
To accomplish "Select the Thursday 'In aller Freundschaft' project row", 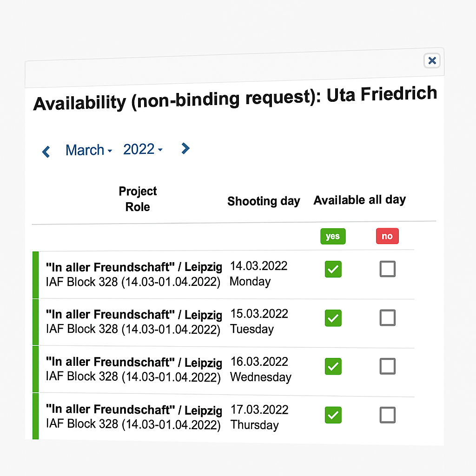I will click(133, 416).
